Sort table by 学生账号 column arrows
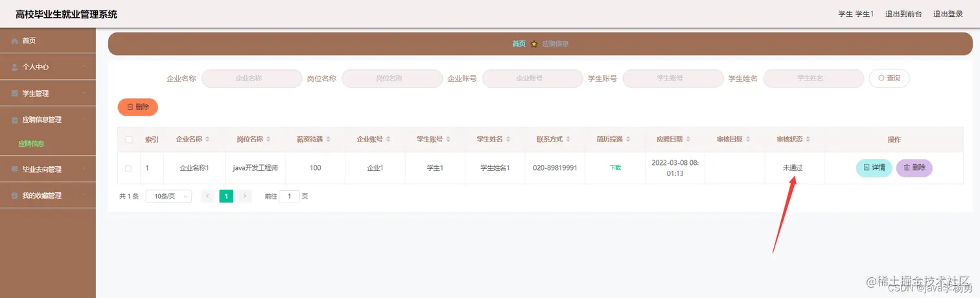 pos(449,140)
